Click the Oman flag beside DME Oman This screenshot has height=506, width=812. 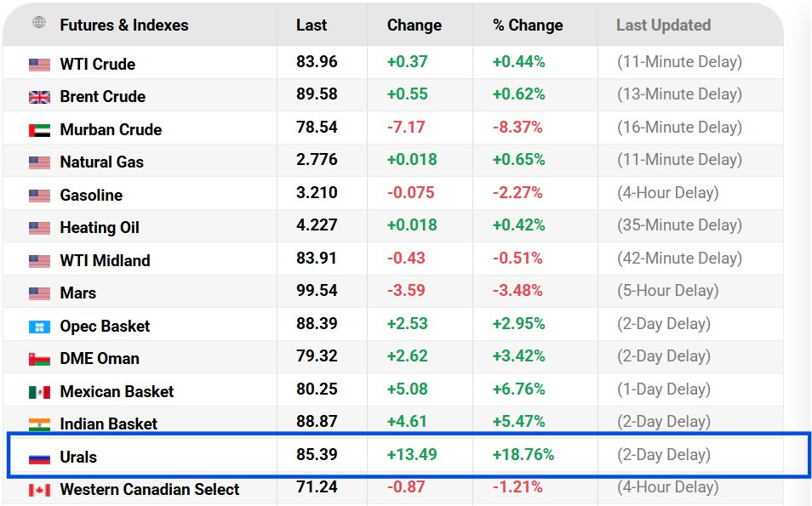pyautogui.click(x=39, y=359)
